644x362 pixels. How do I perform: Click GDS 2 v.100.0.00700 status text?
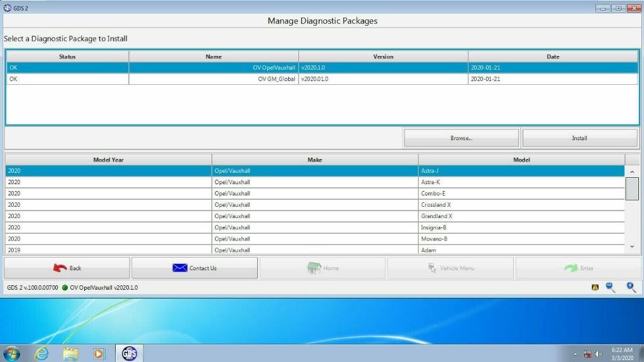[x=33, y=288]
